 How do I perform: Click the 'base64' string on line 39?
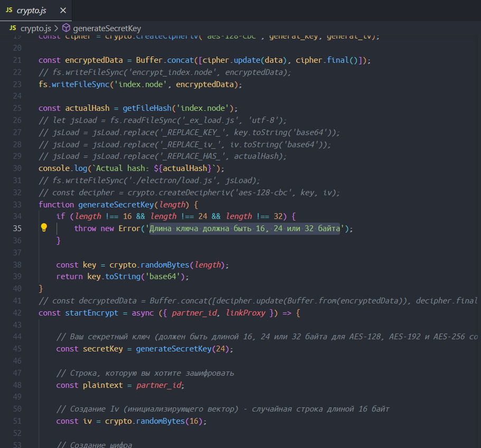(163, 277)
